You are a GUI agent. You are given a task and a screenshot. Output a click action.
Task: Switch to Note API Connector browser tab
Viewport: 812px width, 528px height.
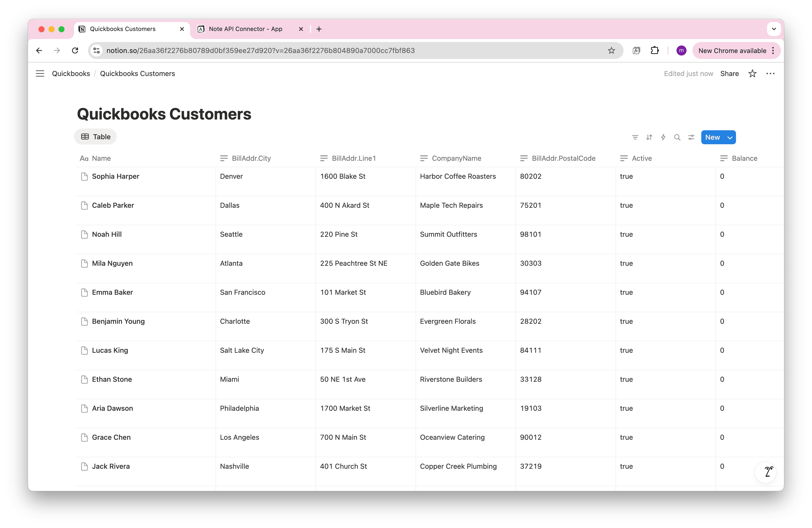[250, 29]
